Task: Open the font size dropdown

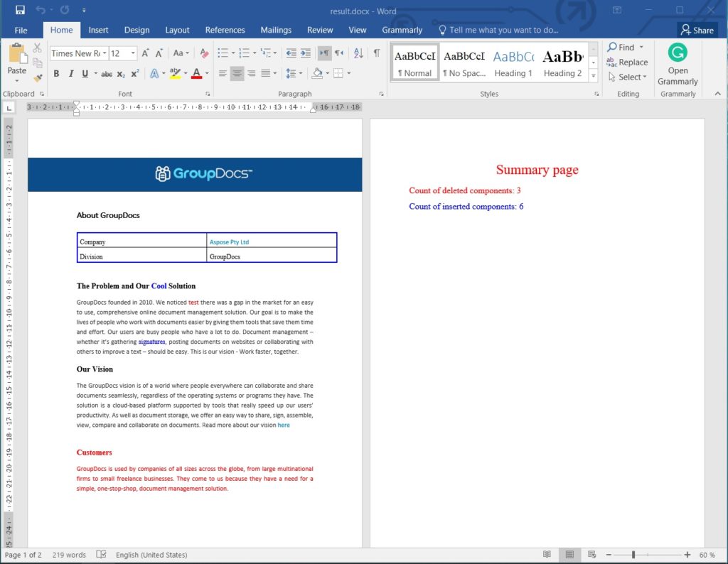Action: click(134, 53)
